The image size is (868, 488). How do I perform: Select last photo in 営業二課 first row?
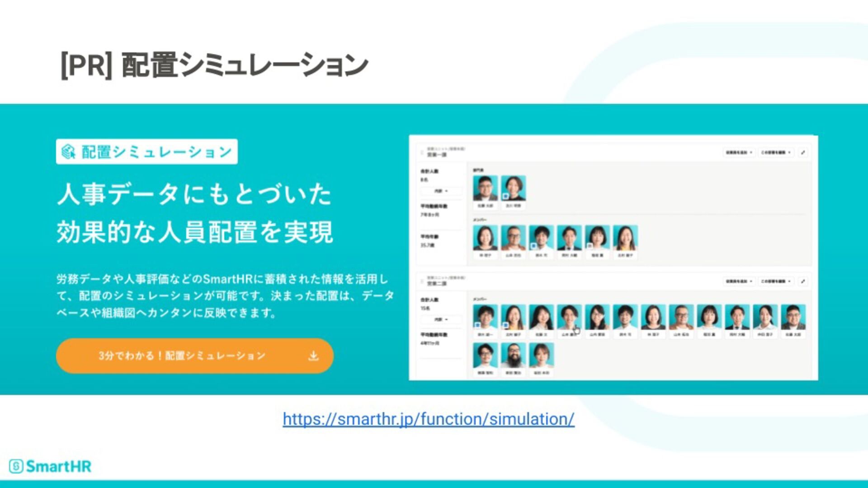point(793,317)
